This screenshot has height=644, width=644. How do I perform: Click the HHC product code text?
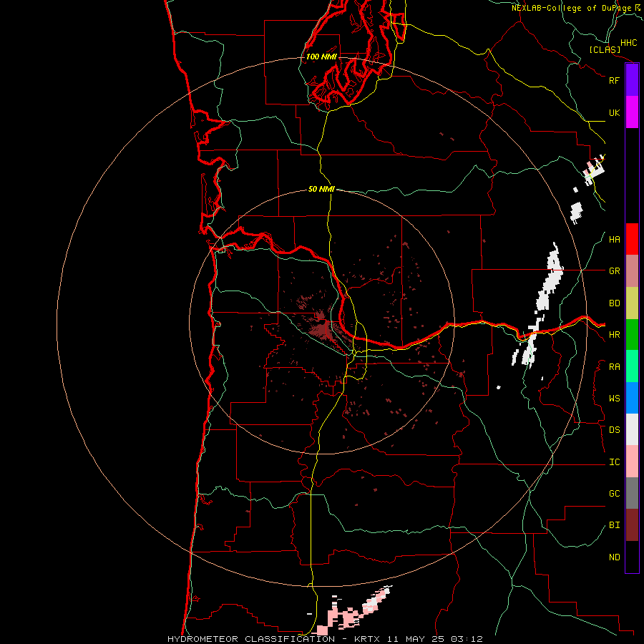(x=628, y=43)
